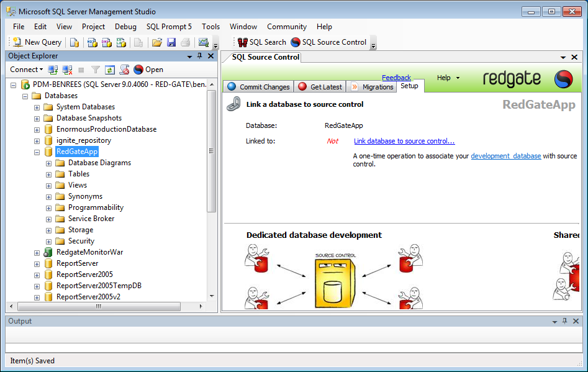The height and width of the screenshot is (372, 588).
Task: Open Output panel window position dropdown
Action: (554, 322)
